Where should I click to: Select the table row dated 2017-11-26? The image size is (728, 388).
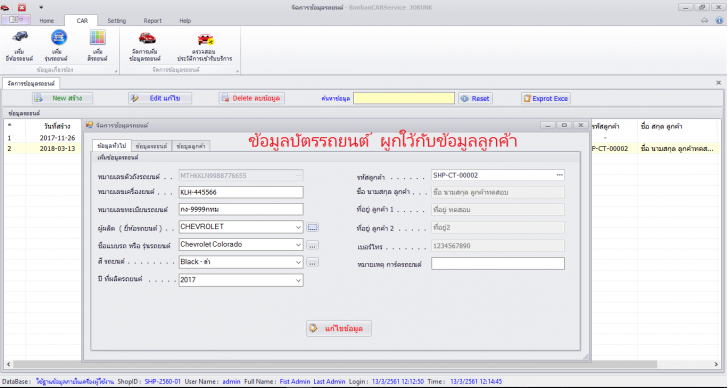(57, 138)
